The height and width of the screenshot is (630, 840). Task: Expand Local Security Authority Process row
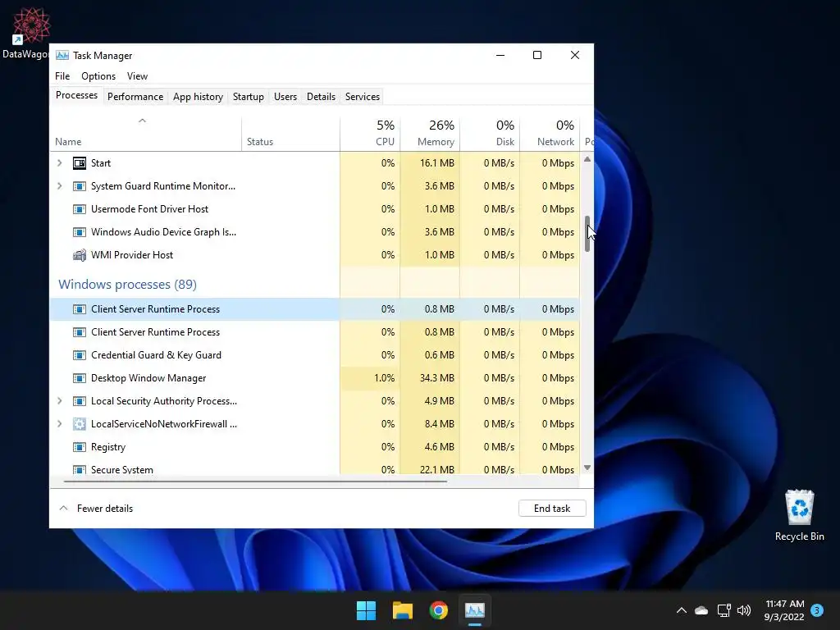point(59,401)
